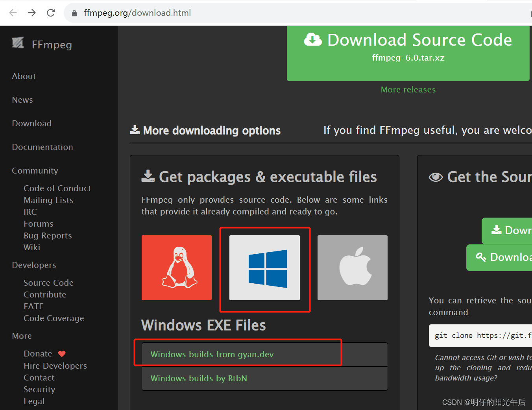Open the Community sidebar section
Screen dimensions: 532x410
pos(35,171)
